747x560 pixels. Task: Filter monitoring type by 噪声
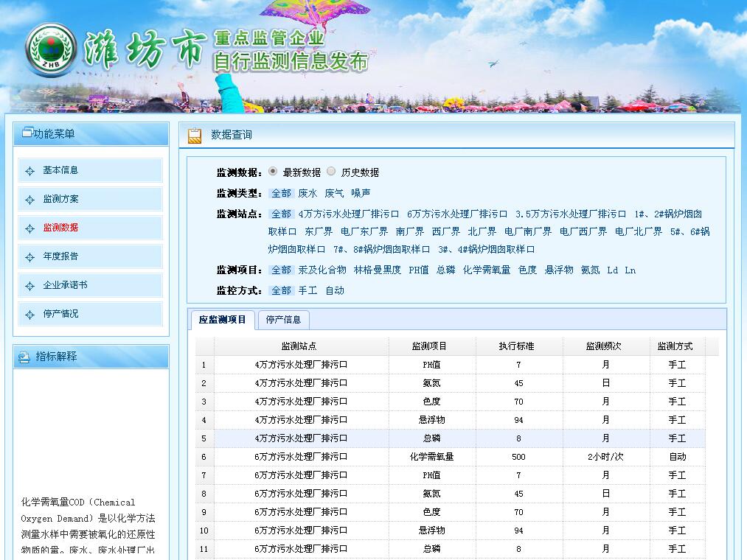click(361, 193)
